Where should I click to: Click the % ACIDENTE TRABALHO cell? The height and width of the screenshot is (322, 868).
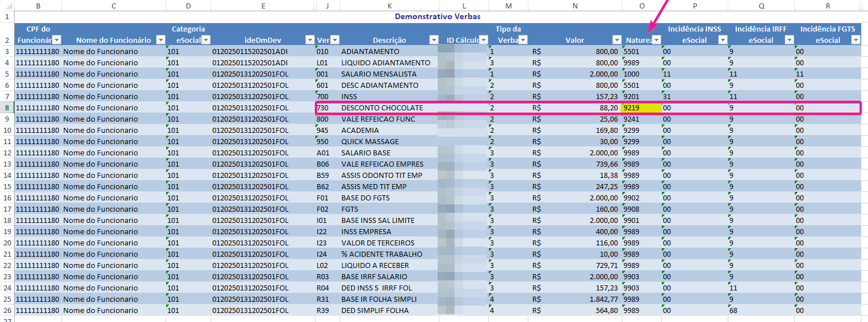tap(390, 254)
